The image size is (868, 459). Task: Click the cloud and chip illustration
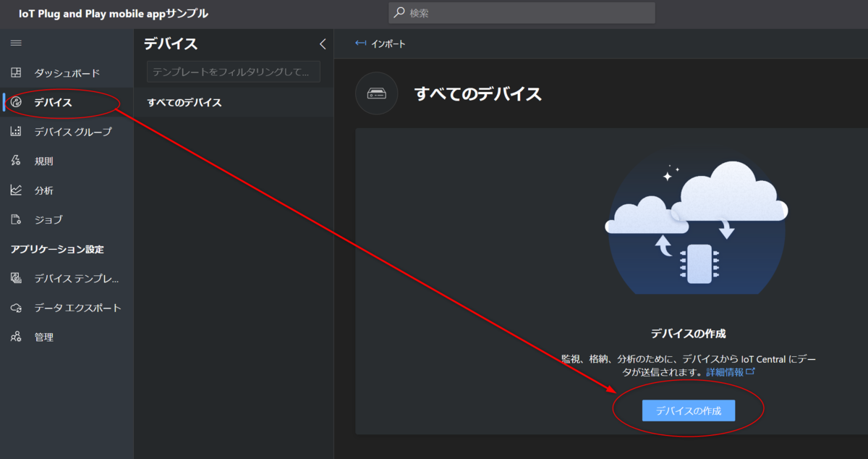click(697, 224)
